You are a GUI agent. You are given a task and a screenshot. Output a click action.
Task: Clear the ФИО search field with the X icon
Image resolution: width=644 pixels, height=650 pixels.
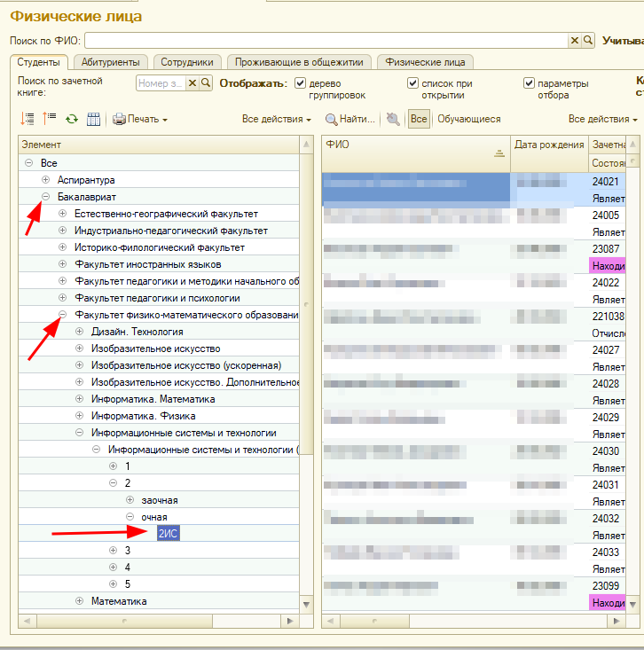coord(574,40)
